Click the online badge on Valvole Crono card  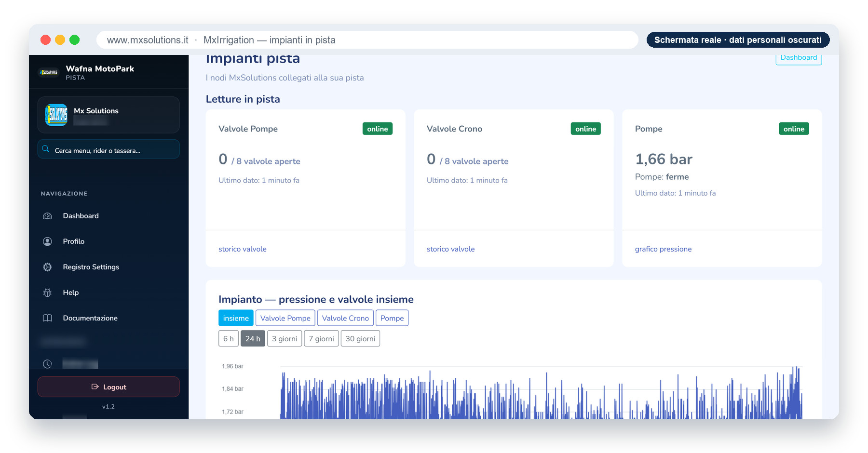[x=586, y=129]
